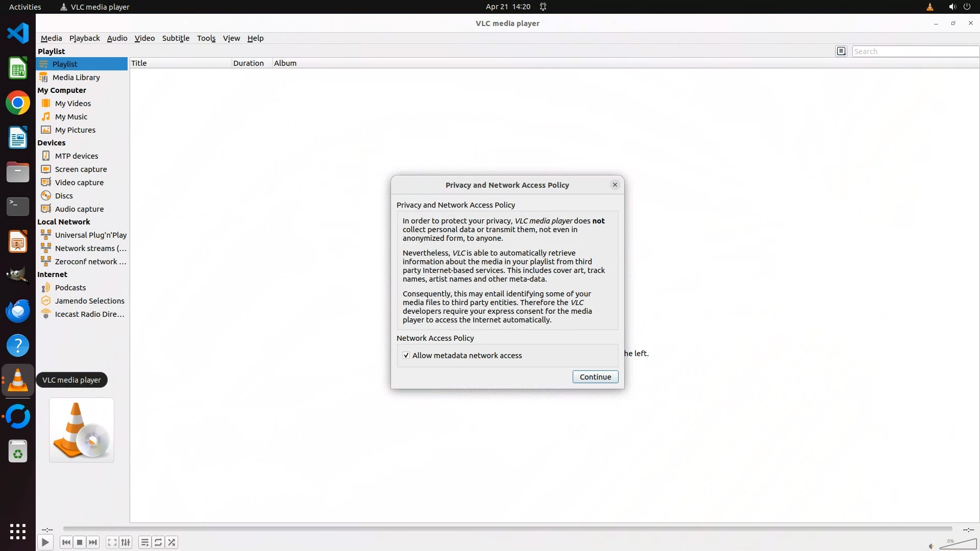The width and height of the screenshot is (980, 551).
Task: Open the Subtitle menu
Action: pos(176,38)
